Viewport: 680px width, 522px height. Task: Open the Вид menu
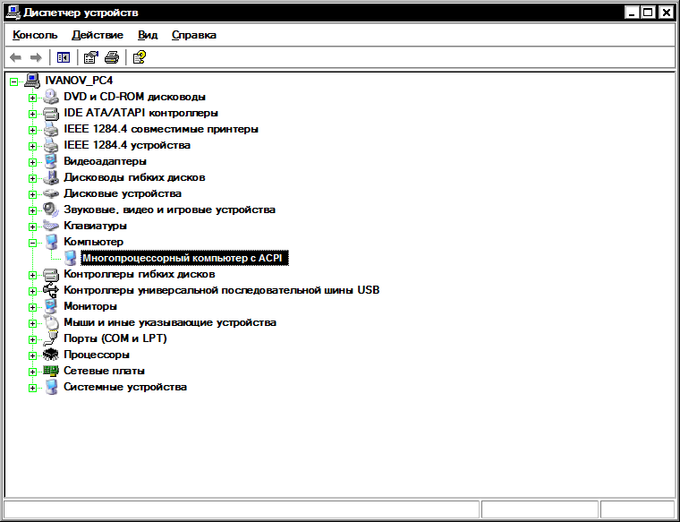pyautogui.click(x=148, y=35)
